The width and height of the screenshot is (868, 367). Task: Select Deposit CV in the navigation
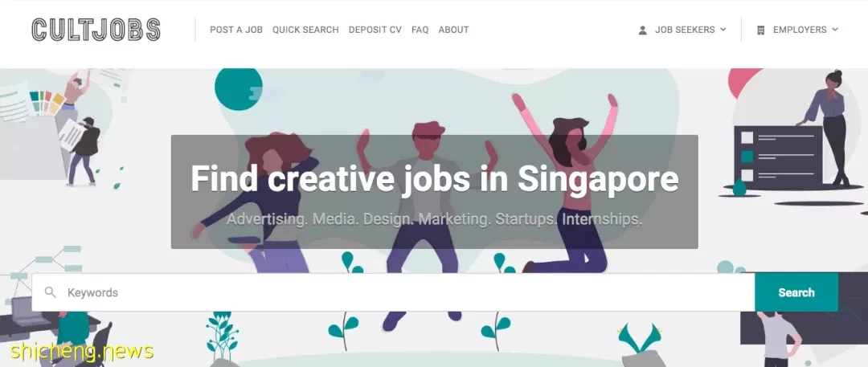375,30
